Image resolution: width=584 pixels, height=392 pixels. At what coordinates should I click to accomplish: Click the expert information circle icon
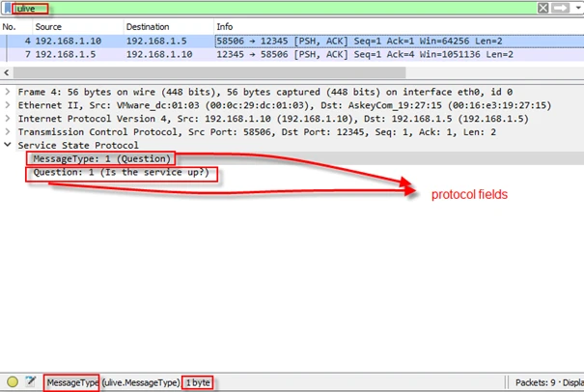[x=13, y=382]
